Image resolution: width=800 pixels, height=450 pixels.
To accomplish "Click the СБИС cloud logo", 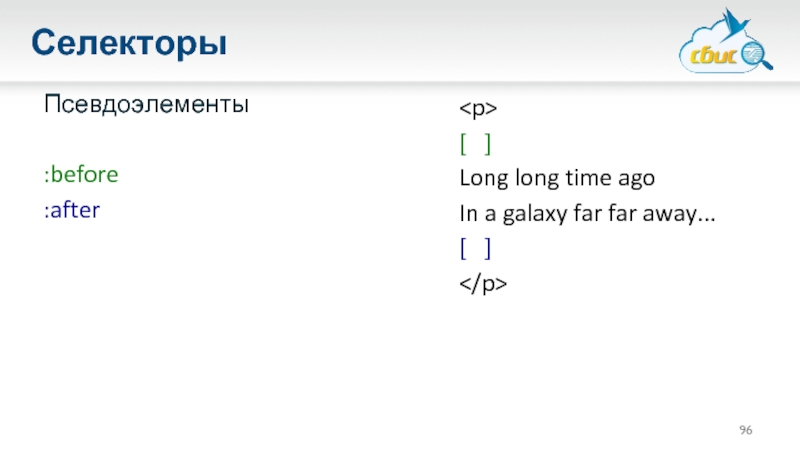I will point(722,47).
